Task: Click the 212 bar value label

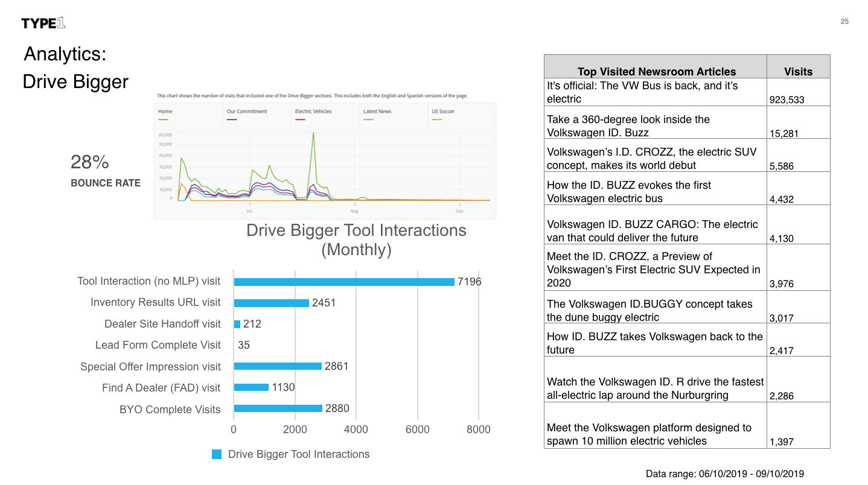Action: [x=252, y=324]
